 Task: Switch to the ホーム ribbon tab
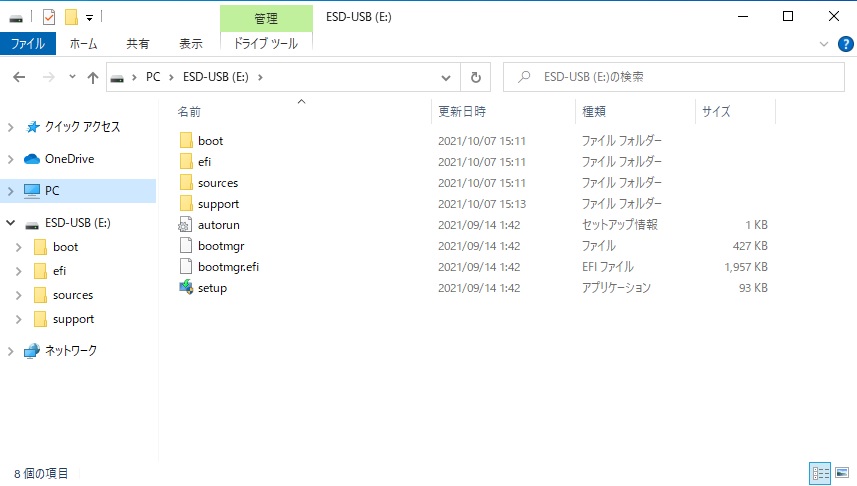84,44
